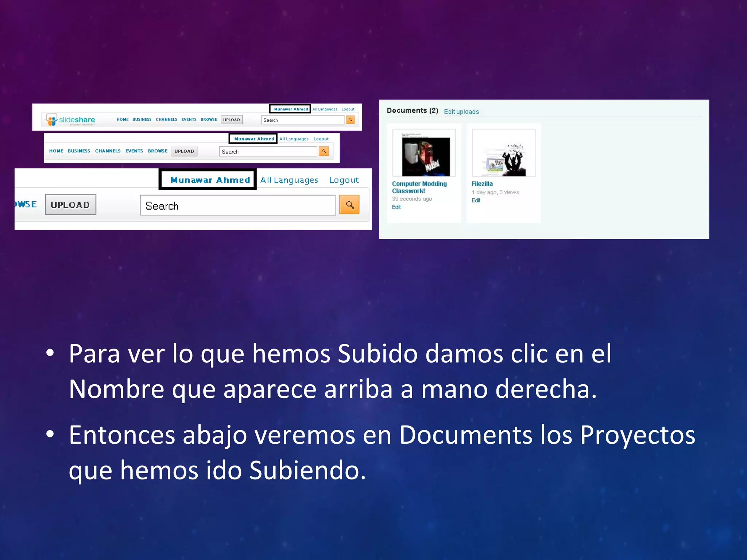The width and height of the screenshot is (747, 560).
Task: Open BROWSE in the header with the slideshare logo
Action: (209, 120)
